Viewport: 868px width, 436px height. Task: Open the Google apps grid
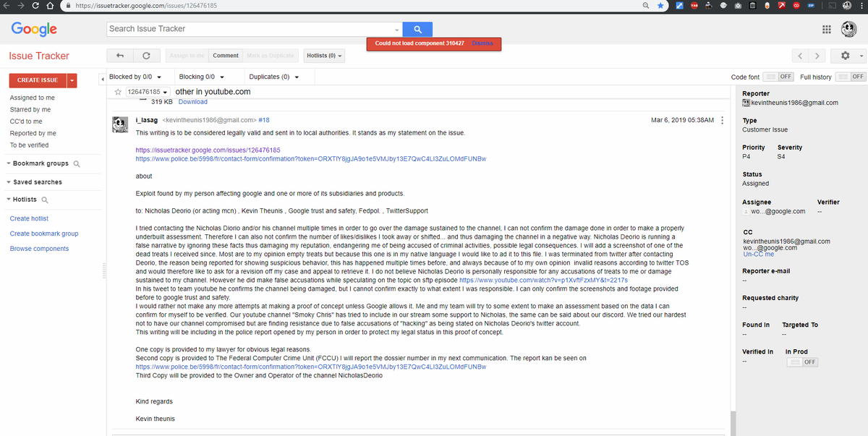point(827,30)
